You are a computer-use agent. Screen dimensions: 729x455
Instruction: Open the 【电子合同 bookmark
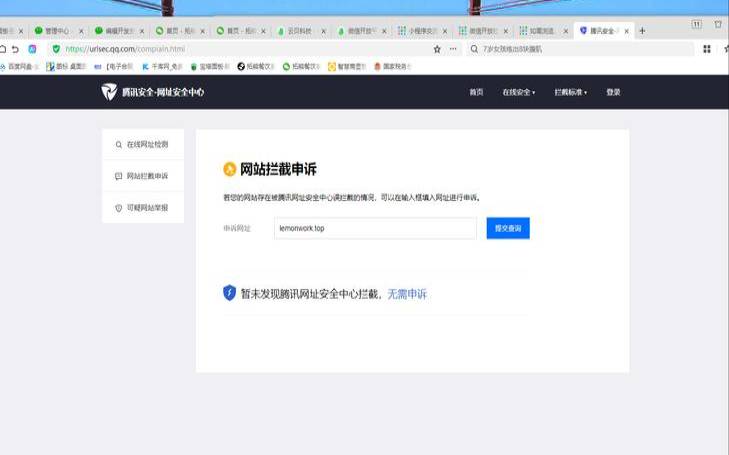113,66
